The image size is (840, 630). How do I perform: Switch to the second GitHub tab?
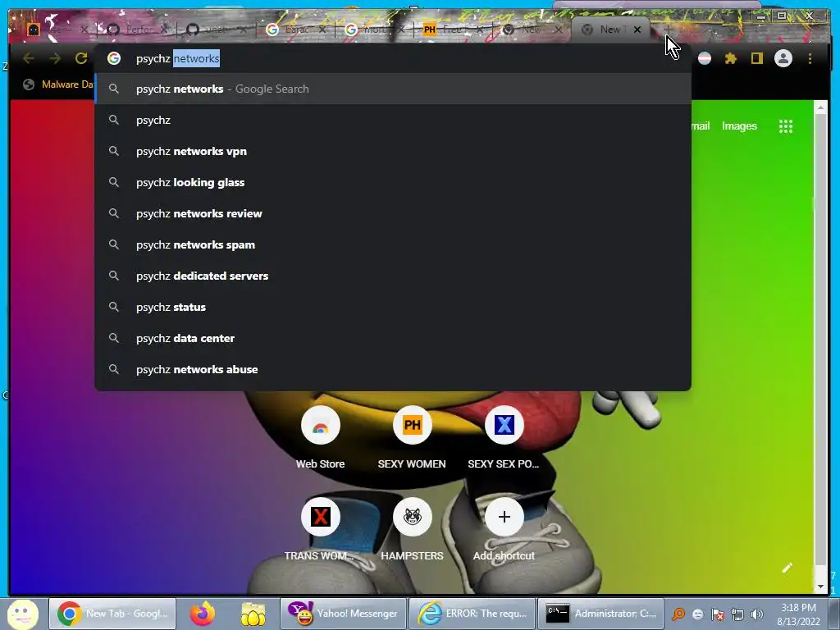[x=217, y=30]
